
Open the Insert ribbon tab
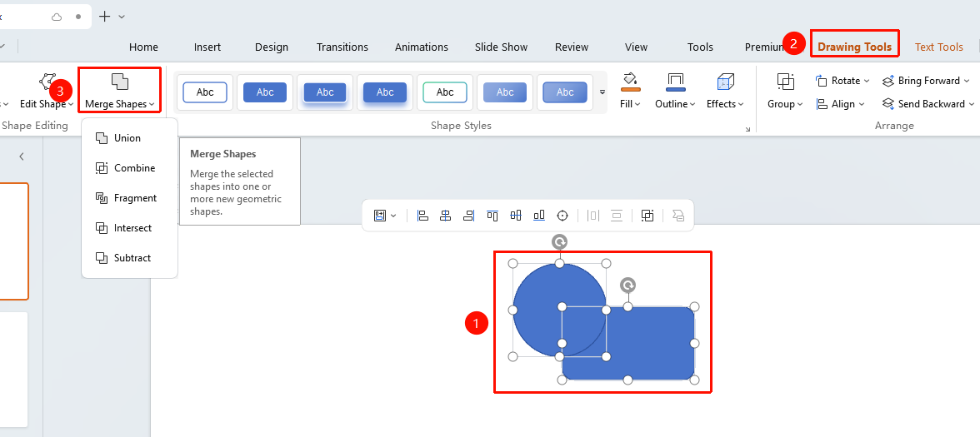point(207,47)
